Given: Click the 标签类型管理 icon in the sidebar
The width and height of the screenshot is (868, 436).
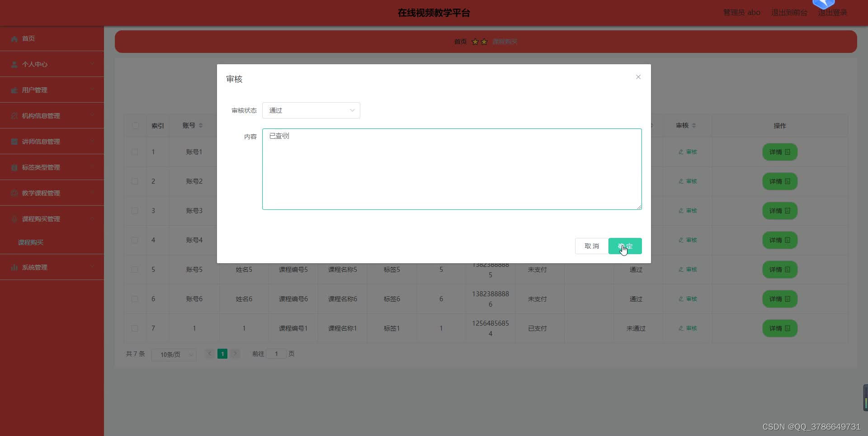Looking at the screenshot, I should pos(14,168).
